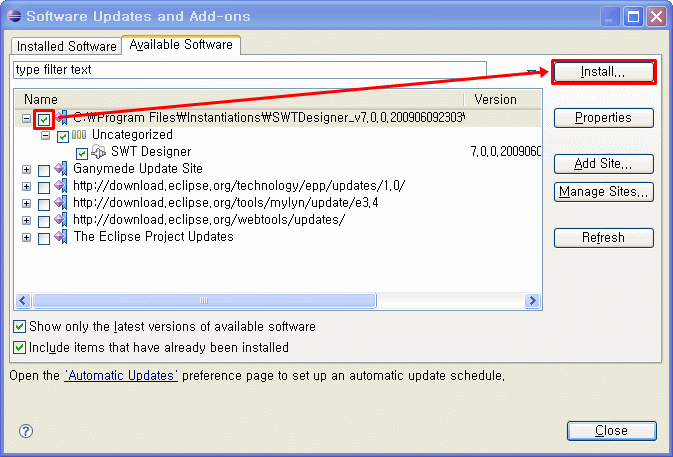673x457 pixels.
Task: Click the Version column header
Action: (x=503, y=100)
